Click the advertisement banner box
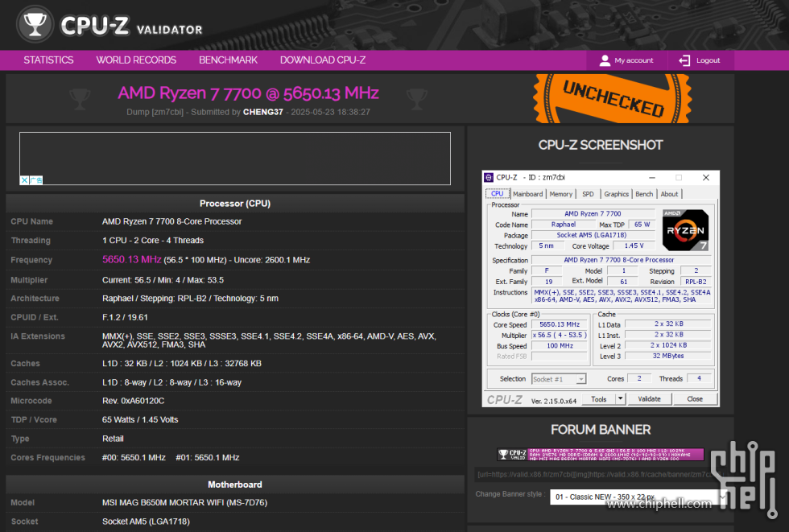This screenshot has height=532, width=789. pyautogui.click(x=235, y=159)
